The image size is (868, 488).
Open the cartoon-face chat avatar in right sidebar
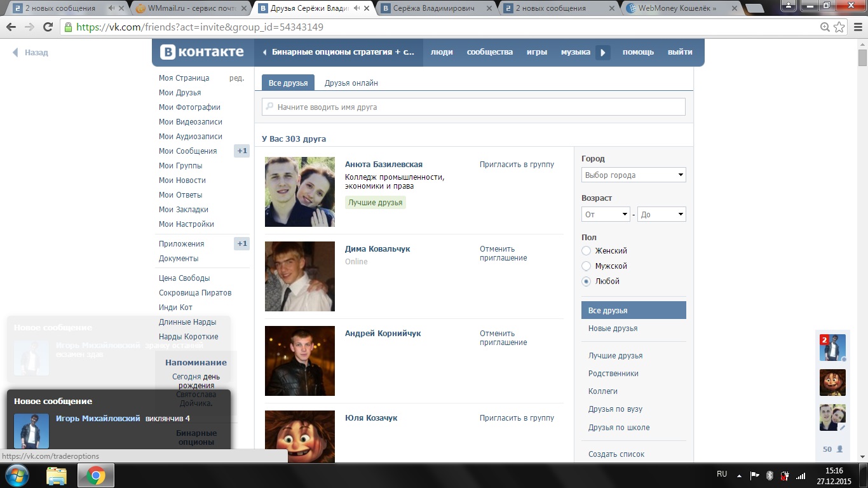(832, 383)
